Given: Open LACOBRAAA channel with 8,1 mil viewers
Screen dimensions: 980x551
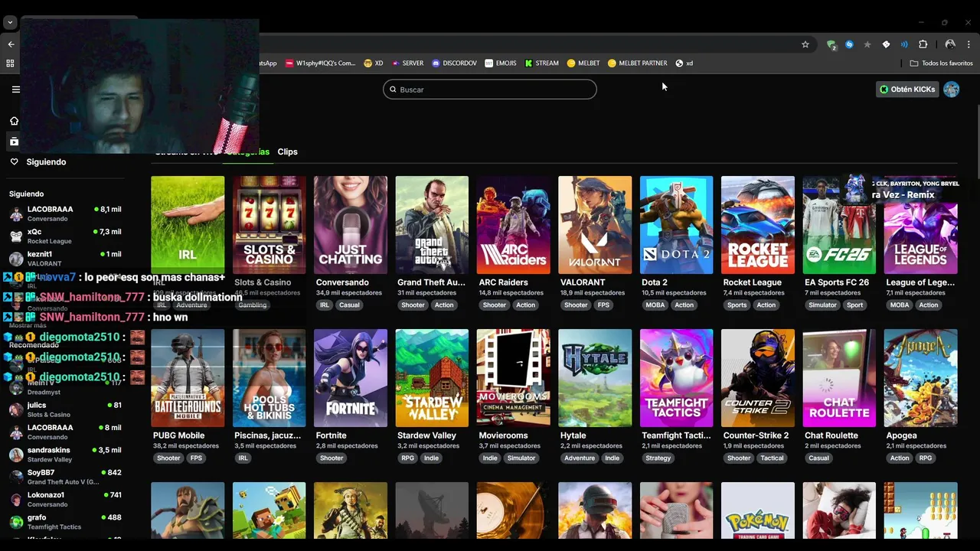Looking at the screenshot, I should click(65, 214).
